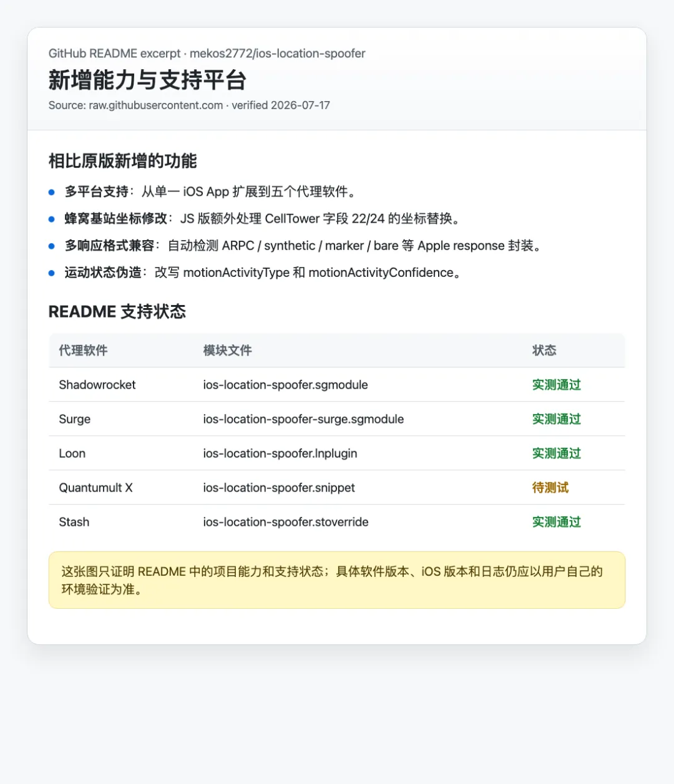Click the 待测试 status for Quantumult X
Viewport: 674px width, 784px height.
click(550, 488)
